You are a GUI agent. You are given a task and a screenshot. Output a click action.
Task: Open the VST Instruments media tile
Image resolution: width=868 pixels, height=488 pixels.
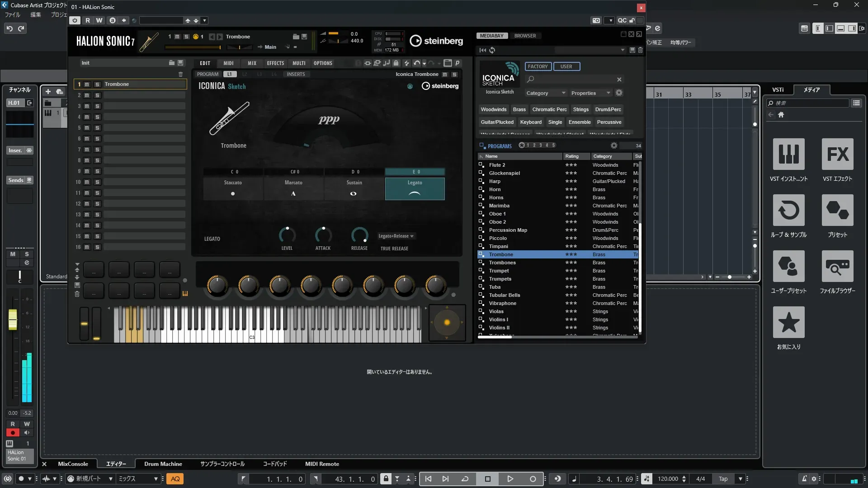(x=788, y=154)
